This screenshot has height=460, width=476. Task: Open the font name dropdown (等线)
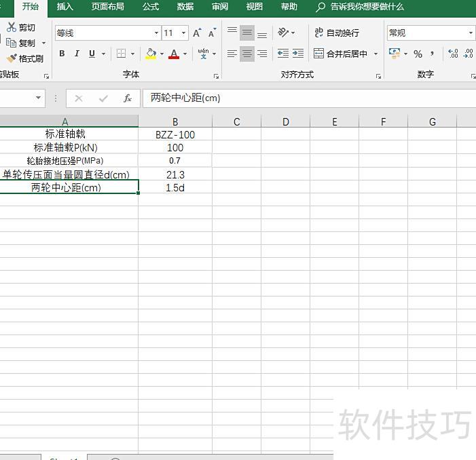point(156,33)
